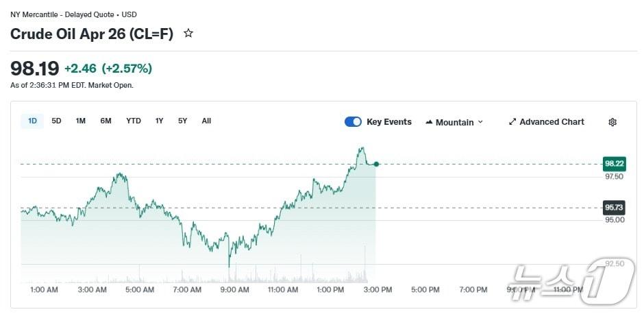Expand the Mountain chart style dropdown
This screenshot has width=644, height=314.
pyautogui.click(x=480, y=122)
